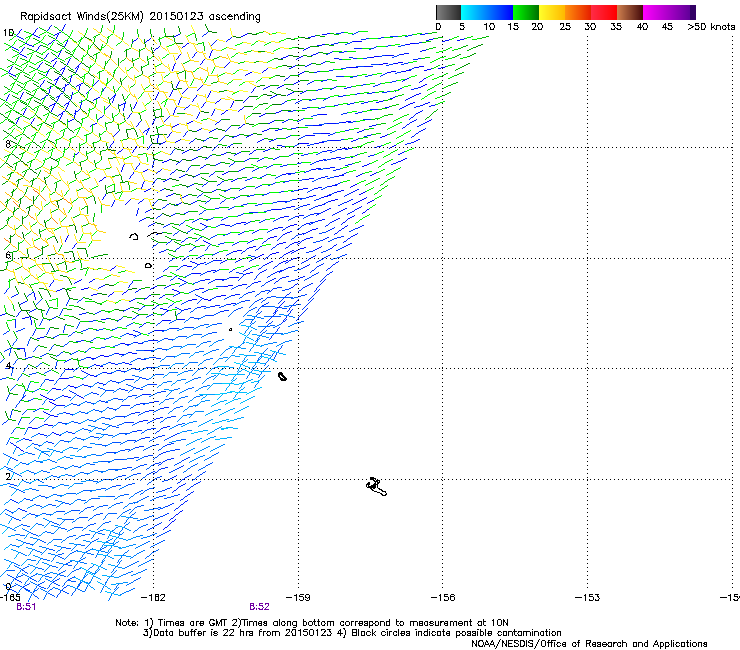Click the longitude label '-153'

coord(588,598)
